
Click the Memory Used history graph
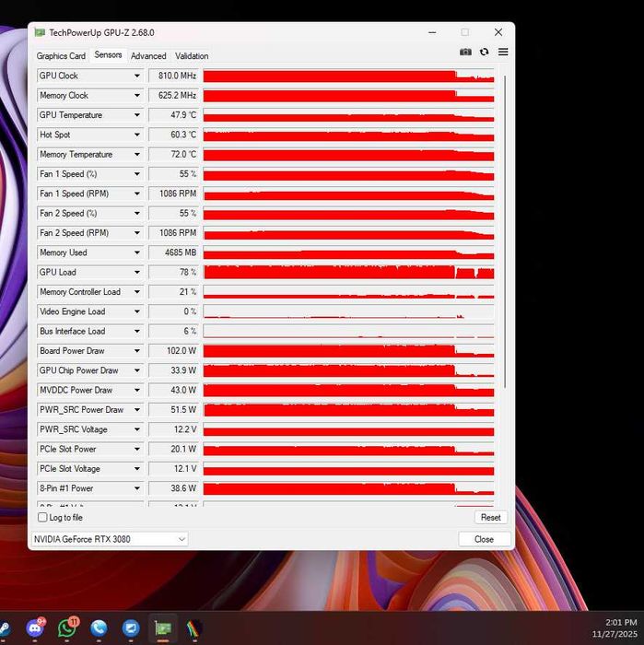click(348, 252)
